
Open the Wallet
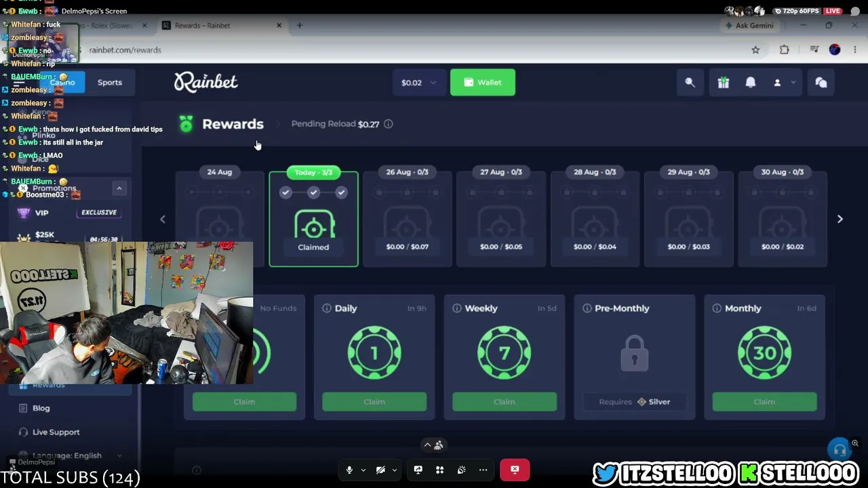coord(483,83)
